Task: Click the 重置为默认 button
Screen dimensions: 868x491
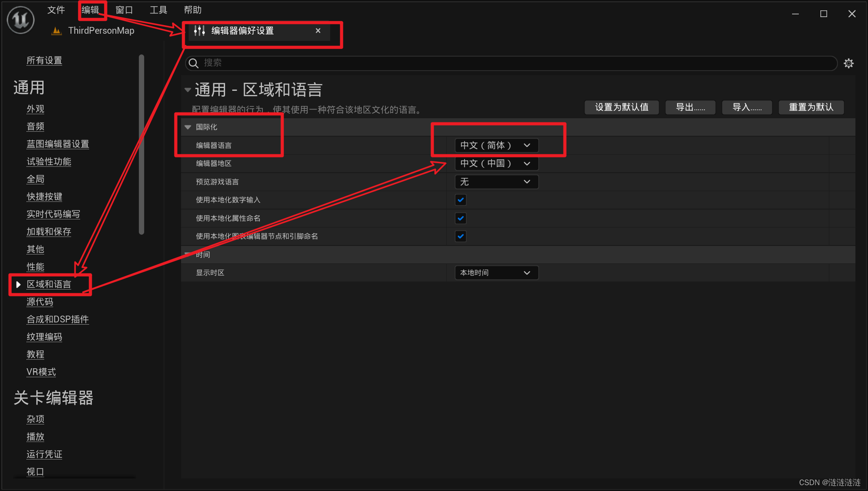Action: pos(810,107)
